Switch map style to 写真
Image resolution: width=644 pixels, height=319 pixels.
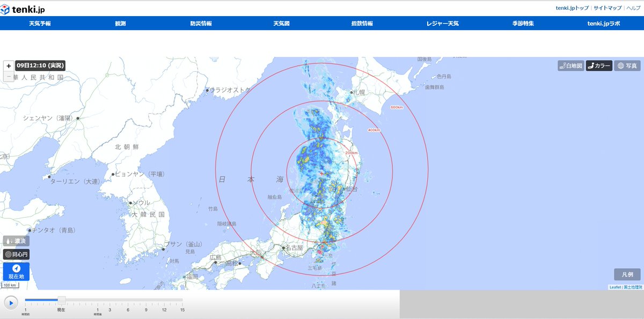coord(627,66)
